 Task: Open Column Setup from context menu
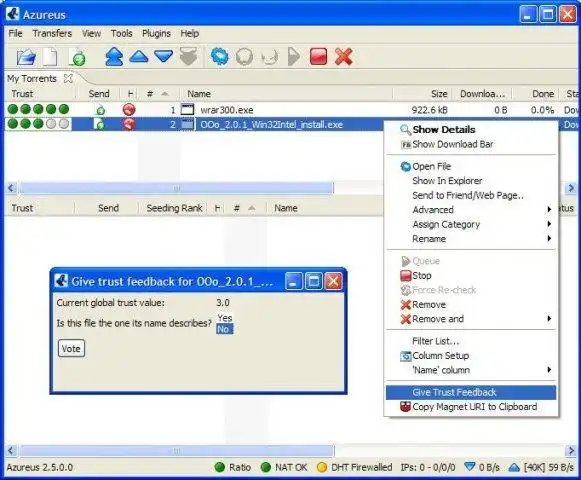pos(471,356)
